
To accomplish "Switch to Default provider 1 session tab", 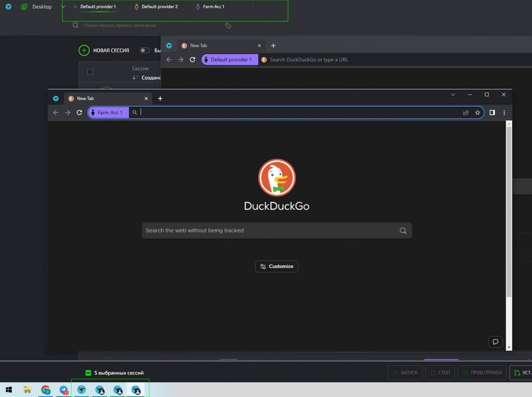I will click(x=98, y=7).
